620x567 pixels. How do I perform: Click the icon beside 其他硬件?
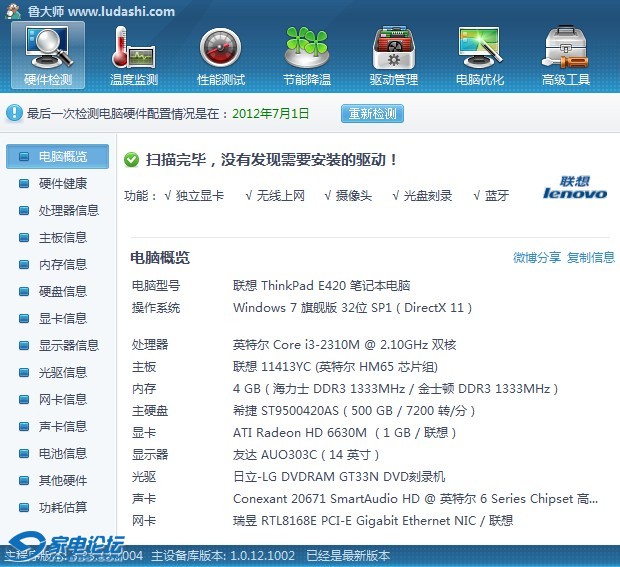[x=24, y=480]
